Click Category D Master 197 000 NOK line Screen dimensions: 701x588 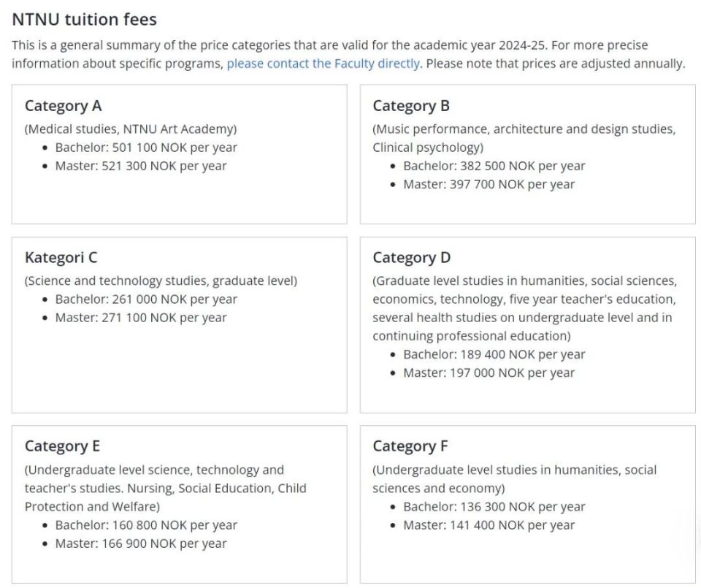coord(489,373)
